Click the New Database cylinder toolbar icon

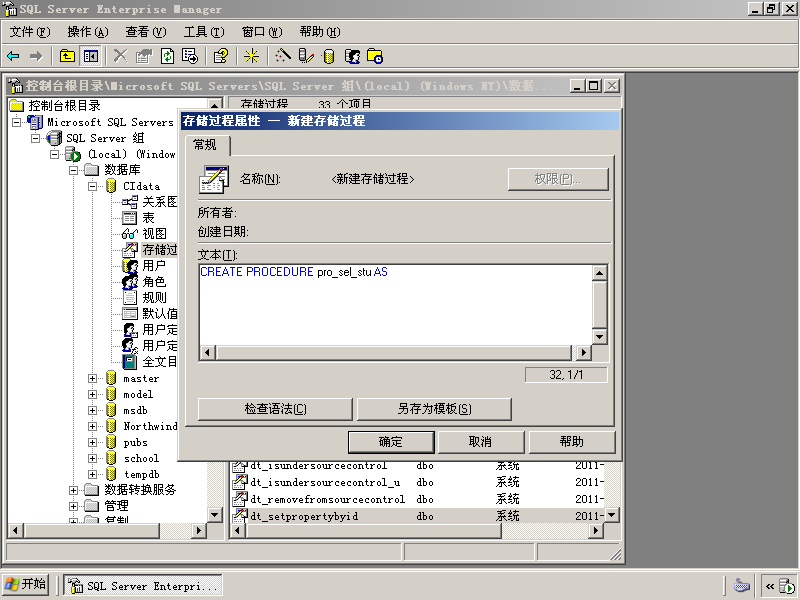pyautogui.click(x=329, y=56)
